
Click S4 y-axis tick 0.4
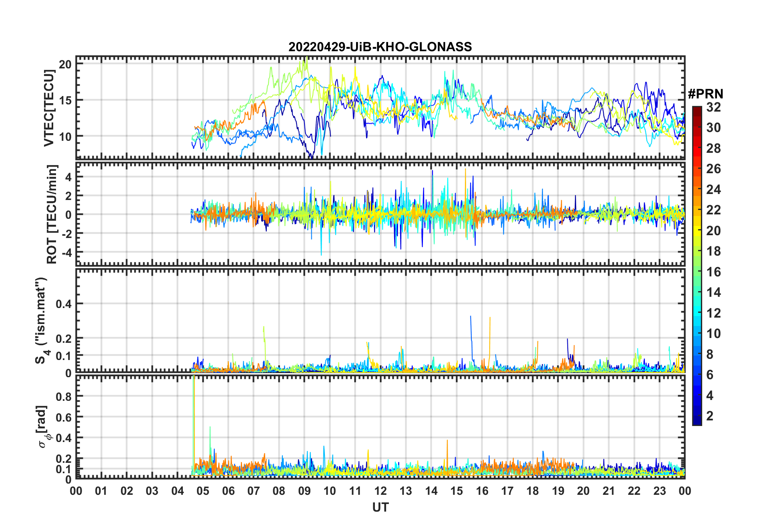pos(64,304)
